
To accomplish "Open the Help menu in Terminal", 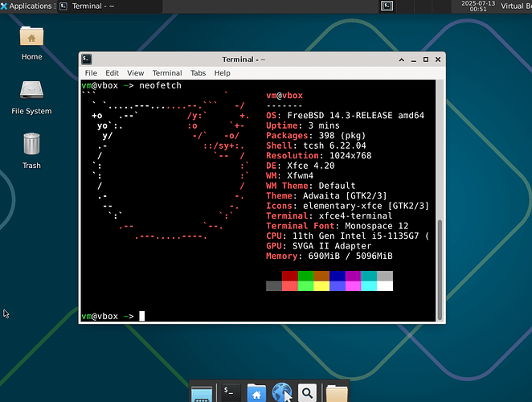I will tap(223, 73).
